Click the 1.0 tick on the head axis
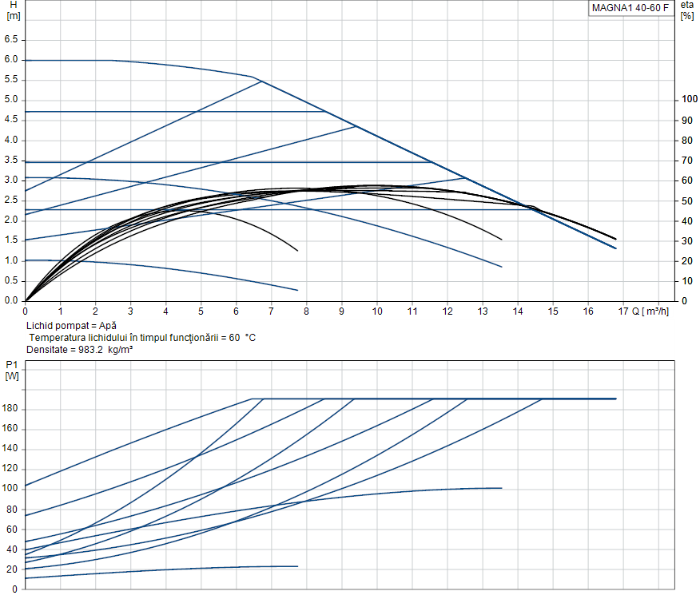Viewport: 700px width, 603px height. (11, 260)
